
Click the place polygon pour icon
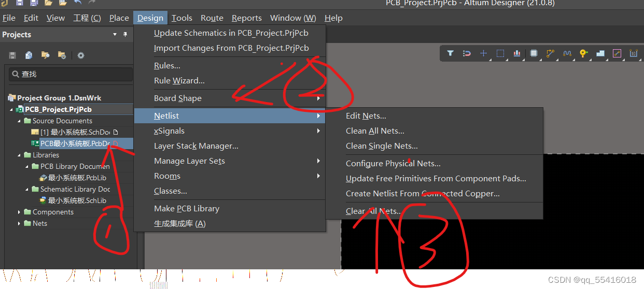coord(600,53)
